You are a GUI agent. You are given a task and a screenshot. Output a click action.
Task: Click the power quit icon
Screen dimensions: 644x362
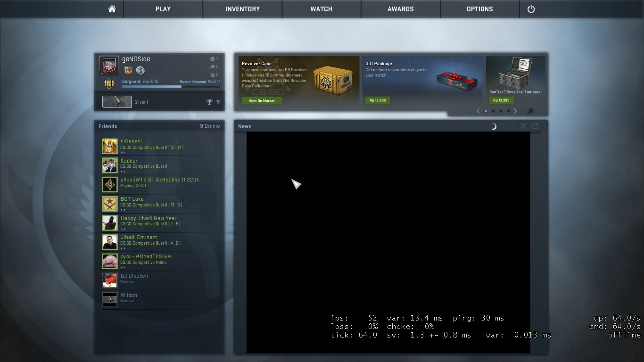pyautogui.click(x=531, y=9)
